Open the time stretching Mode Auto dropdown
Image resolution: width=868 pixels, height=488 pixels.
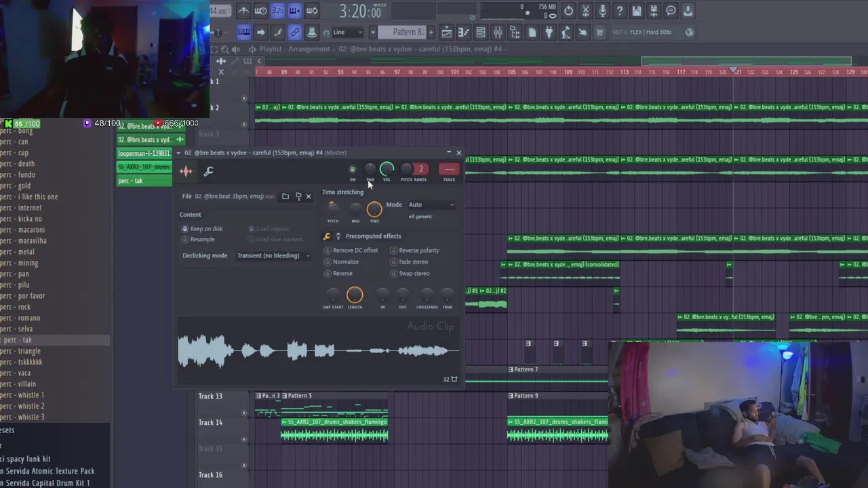point(431,205)
